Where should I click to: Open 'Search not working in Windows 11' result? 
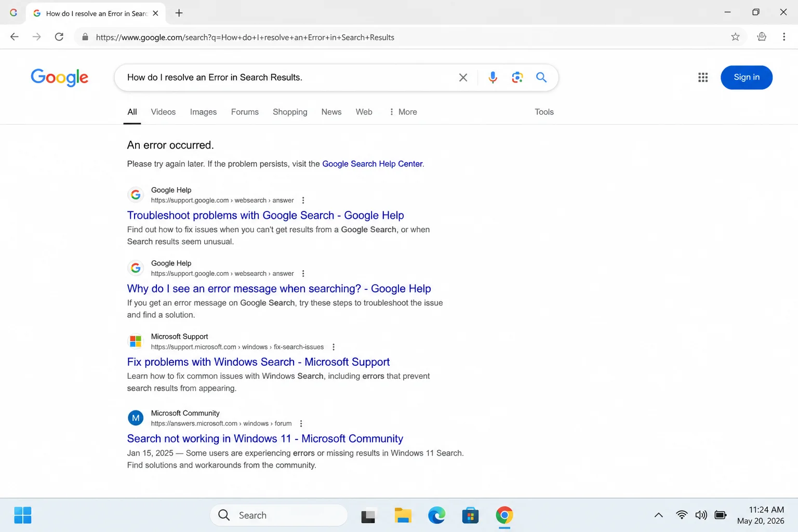tap(265, 438)
